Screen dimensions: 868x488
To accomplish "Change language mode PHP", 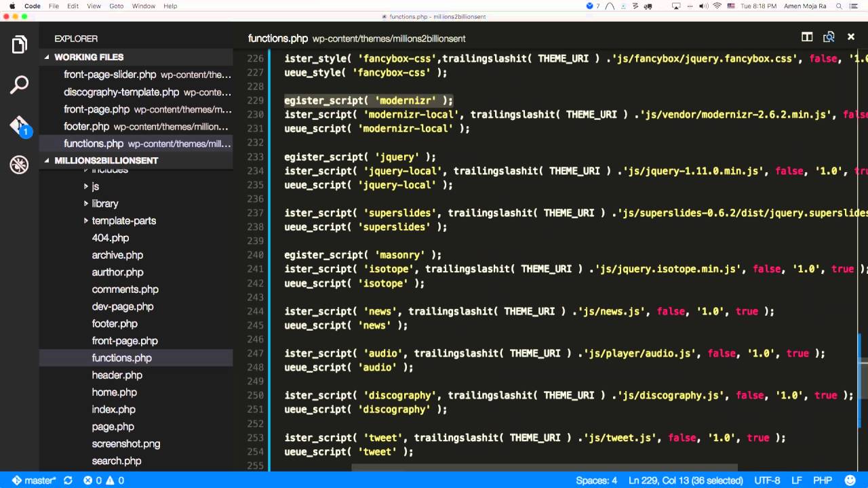I will (823, 481).
